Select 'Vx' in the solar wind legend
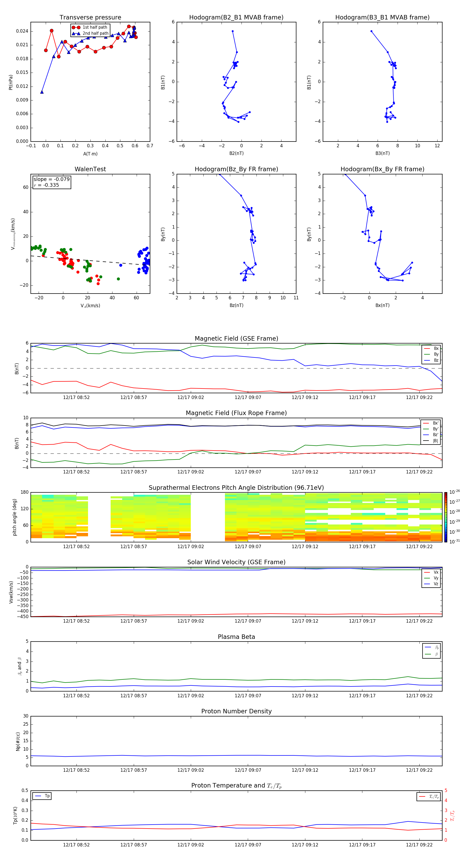This screenshot has width=473, height=868. click(431, 572)
